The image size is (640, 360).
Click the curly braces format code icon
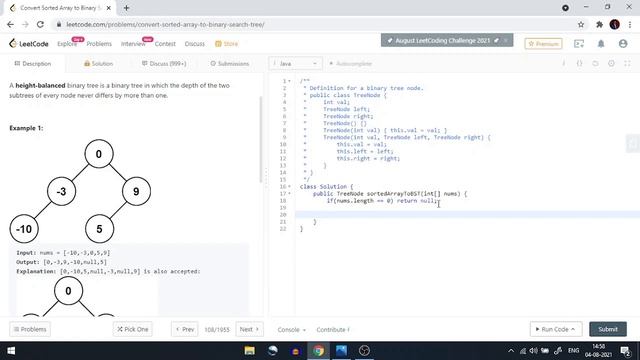580,64
